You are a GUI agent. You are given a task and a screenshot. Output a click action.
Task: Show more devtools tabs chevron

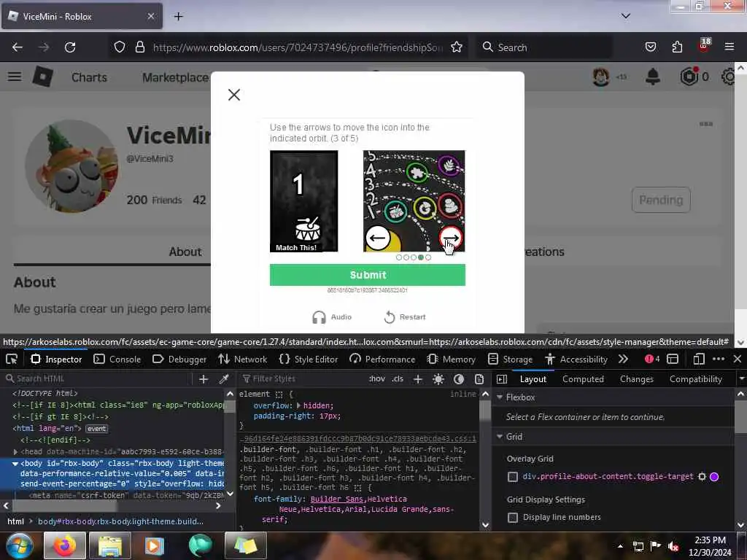[623, 359]
